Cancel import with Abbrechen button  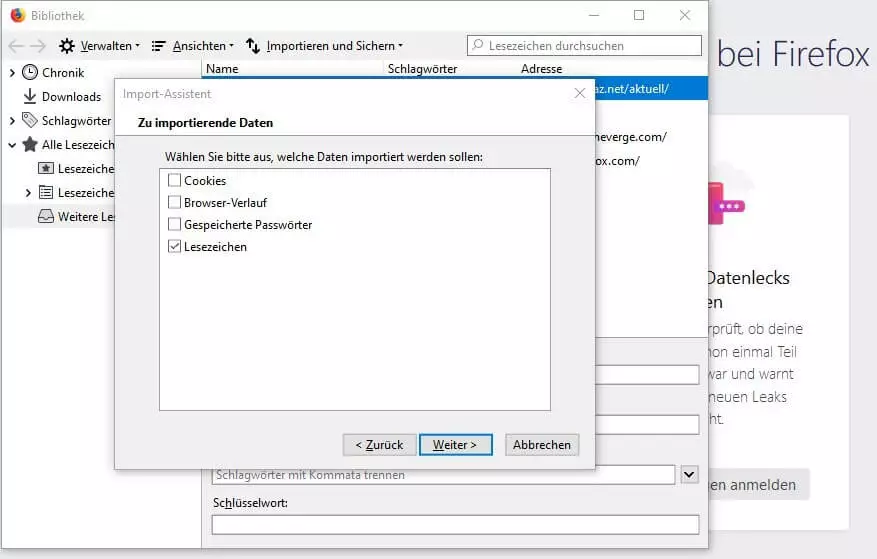pyautogui.click(x=541, y=445)
